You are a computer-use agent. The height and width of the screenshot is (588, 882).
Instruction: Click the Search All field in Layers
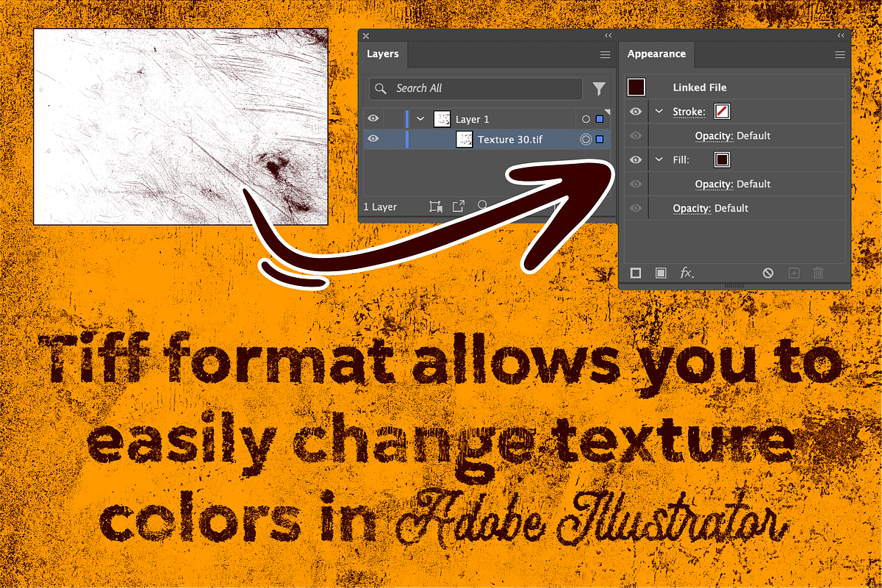[x=476, y=88]
